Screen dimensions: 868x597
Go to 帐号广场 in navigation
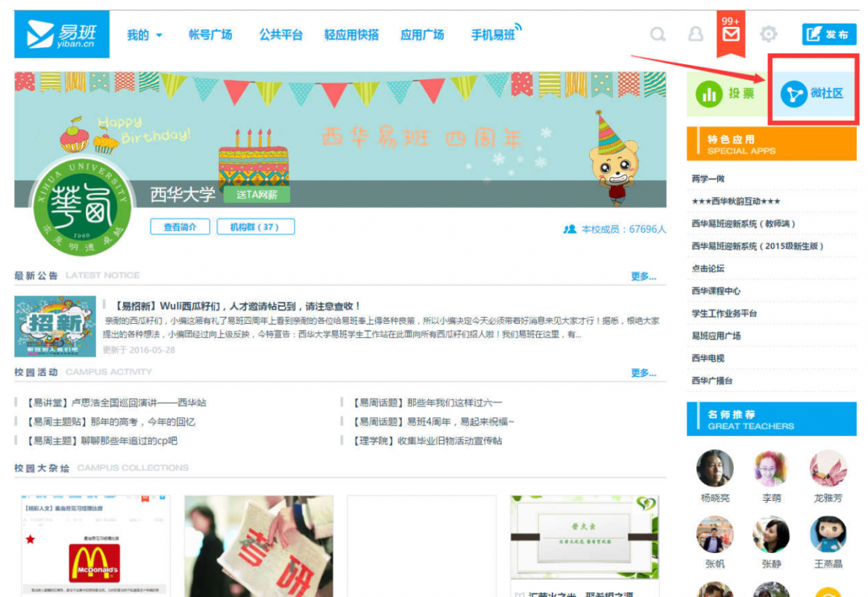[x=210, y=35]
